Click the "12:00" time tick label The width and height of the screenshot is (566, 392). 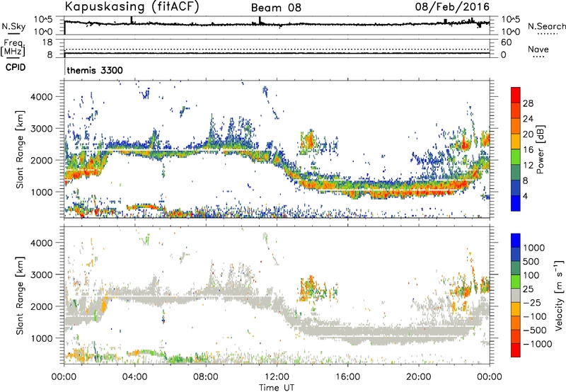tap(277, 377)
